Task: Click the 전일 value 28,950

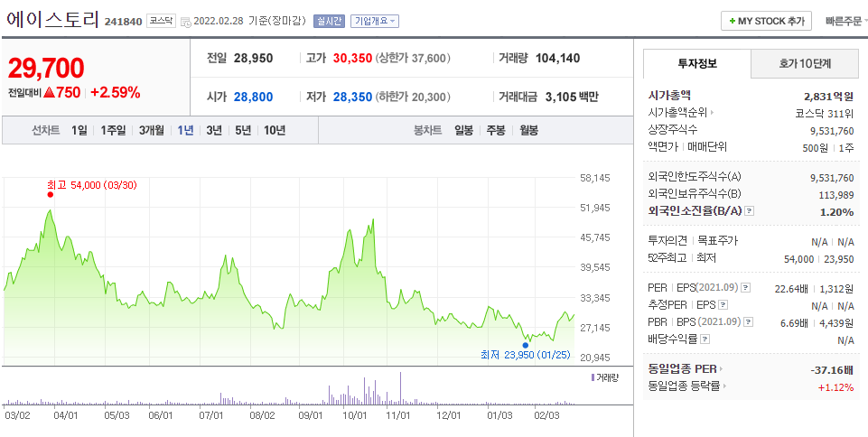Action: (x=254, y=58)
